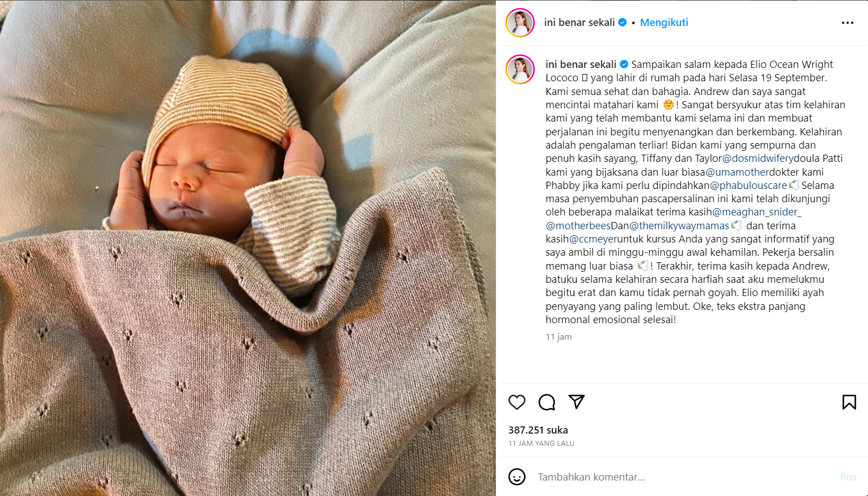The height and width of the screenshot is (496, 868).
Task: Toggle Mengikuti following status
Action: click(664, 23)
